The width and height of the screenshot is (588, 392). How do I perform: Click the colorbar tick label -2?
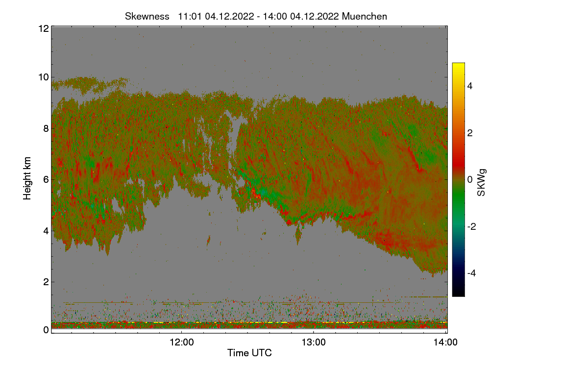click(x=473, y=226)
